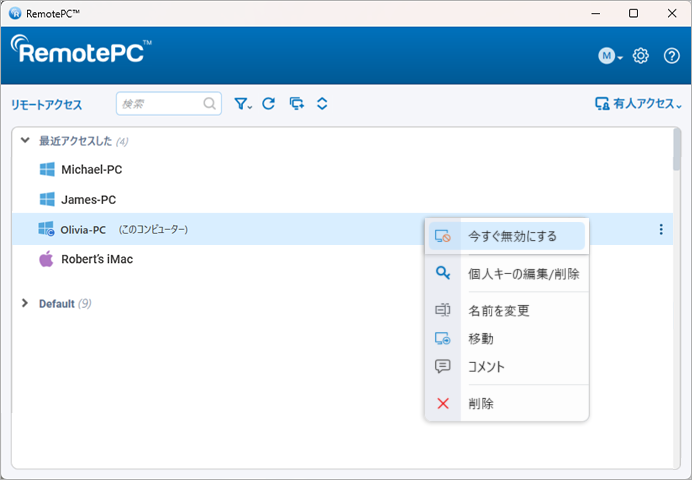692x480 pixels.
Task: Refresh the computer list
Action: click(269, 104)
